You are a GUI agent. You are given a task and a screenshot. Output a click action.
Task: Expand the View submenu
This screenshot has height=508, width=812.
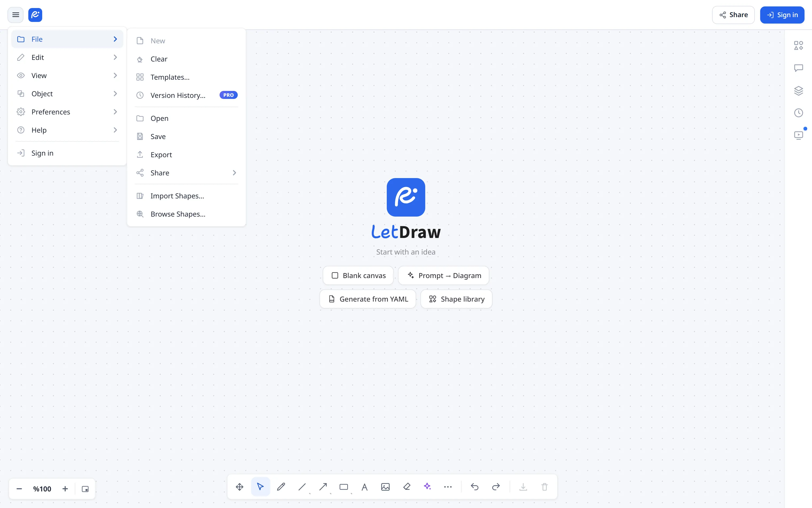point(67,76)
